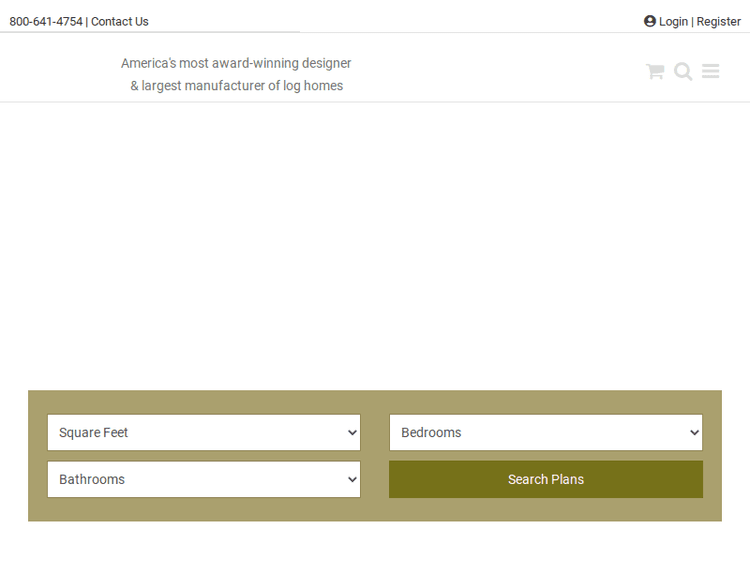The image size is (750, 563).
Task: Open the Contact Us link
Action: [x=120, y=21]
